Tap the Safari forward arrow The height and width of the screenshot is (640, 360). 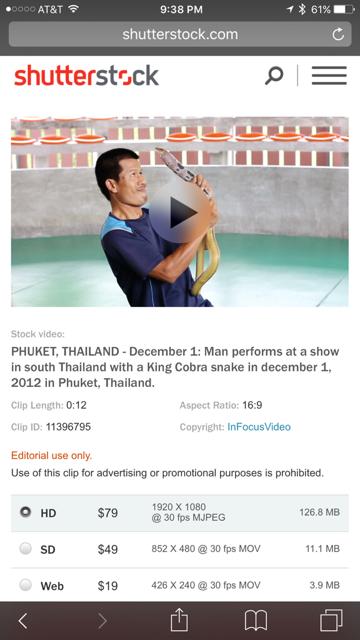coord(102,621)
